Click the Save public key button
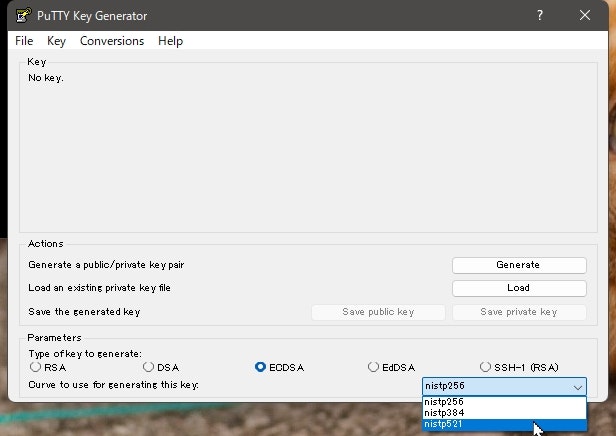Viewport: 616px width, 436px height. click(x=378, y=312)
